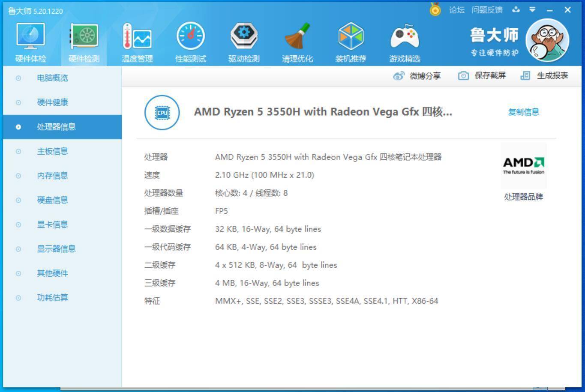The width and height of the screenshot is (585, 392).
Task: Open 问题反馈 feedback link
Action: click(487, 9)
